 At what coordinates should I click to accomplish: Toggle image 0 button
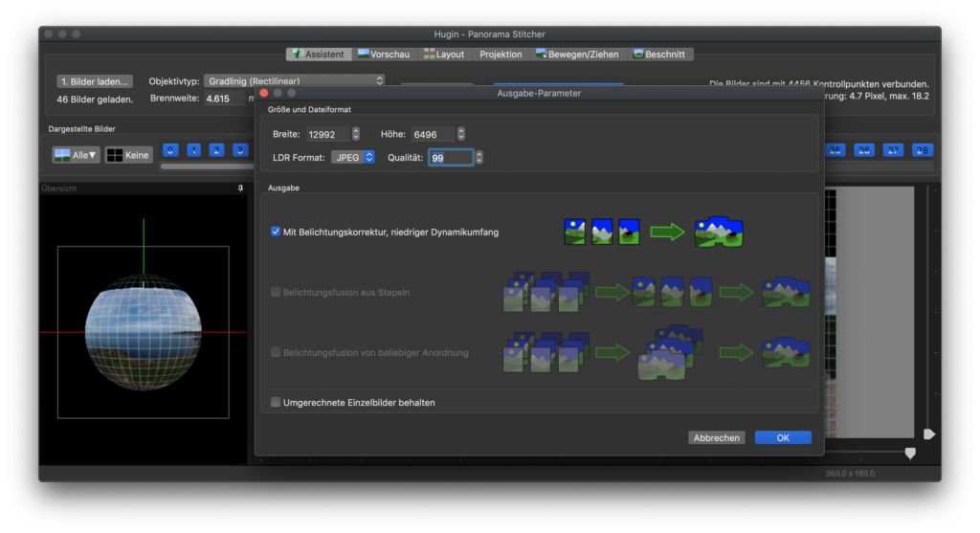tap(170, 150)
